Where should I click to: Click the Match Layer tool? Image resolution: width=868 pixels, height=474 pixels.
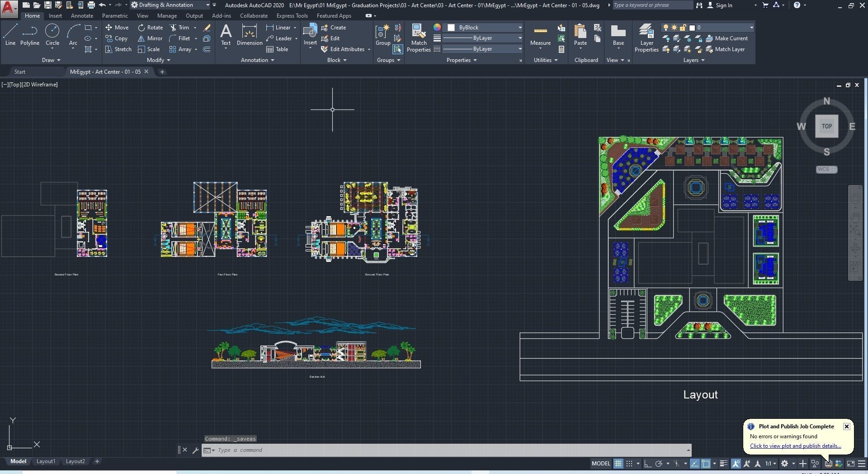click(x=725, y=49)
